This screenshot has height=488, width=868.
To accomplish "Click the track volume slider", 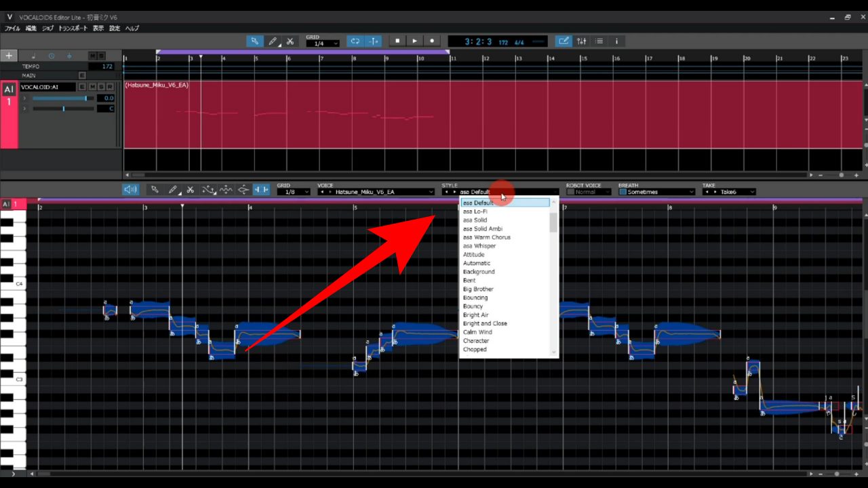I will click(x=62, y=98).
